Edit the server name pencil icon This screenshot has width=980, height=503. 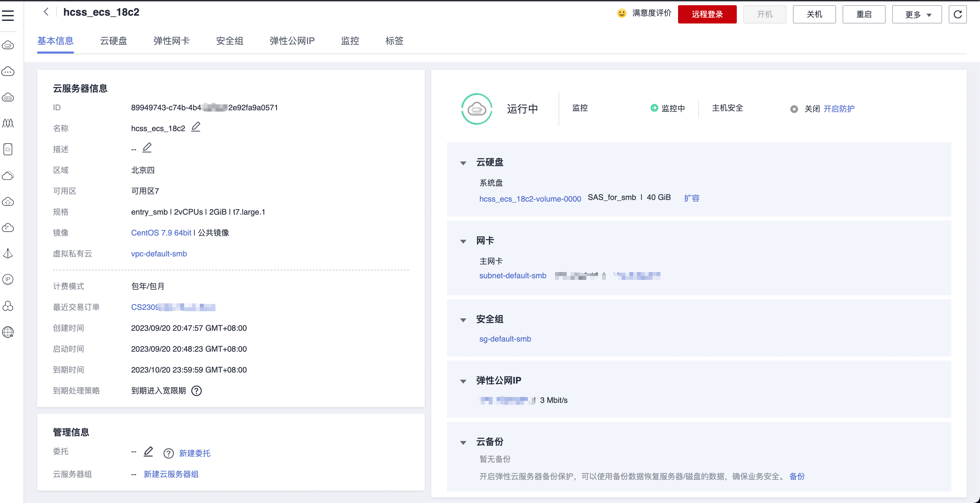coord(196,127)
